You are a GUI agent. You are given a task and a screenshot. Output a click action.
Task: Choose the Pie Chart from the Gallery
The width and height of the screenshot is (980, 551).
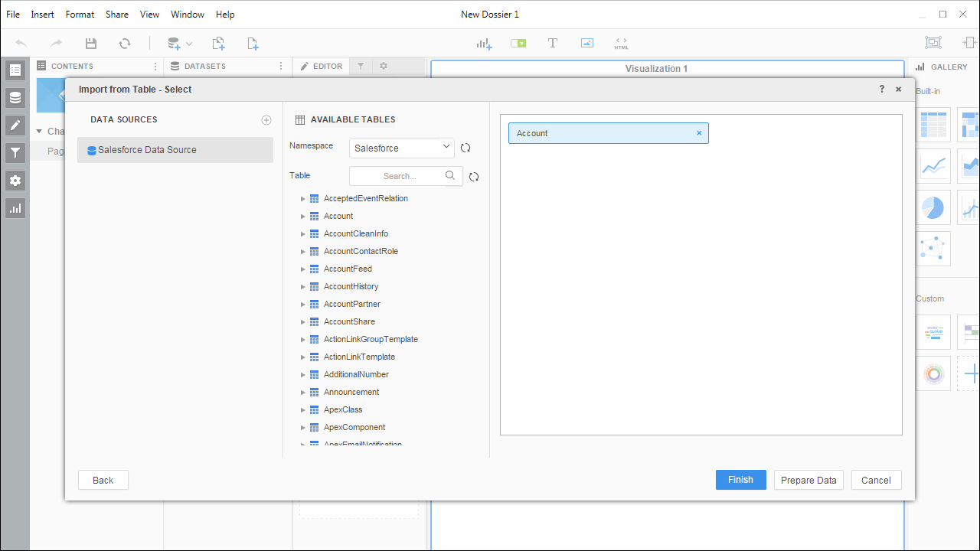click(933, 207)
